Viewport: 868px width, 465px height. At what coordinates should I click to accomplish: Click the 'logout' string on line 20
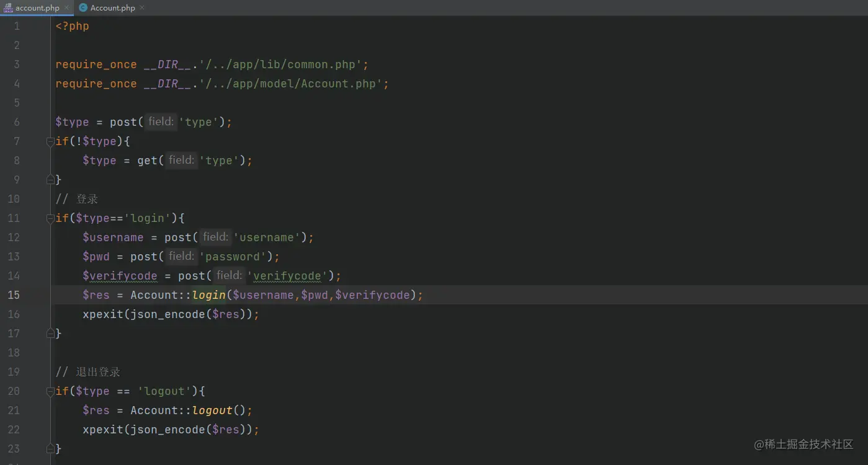point(164,391)
